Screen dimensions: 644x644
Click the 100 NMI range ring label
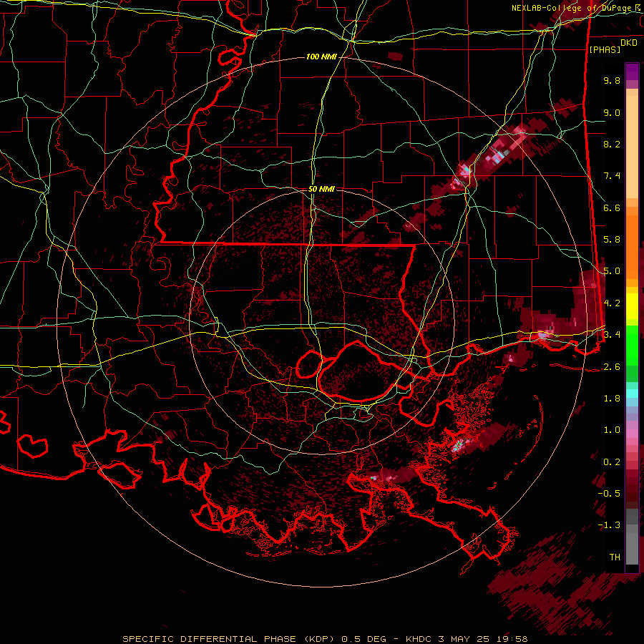pyautogui.click(x=321, y=57)
